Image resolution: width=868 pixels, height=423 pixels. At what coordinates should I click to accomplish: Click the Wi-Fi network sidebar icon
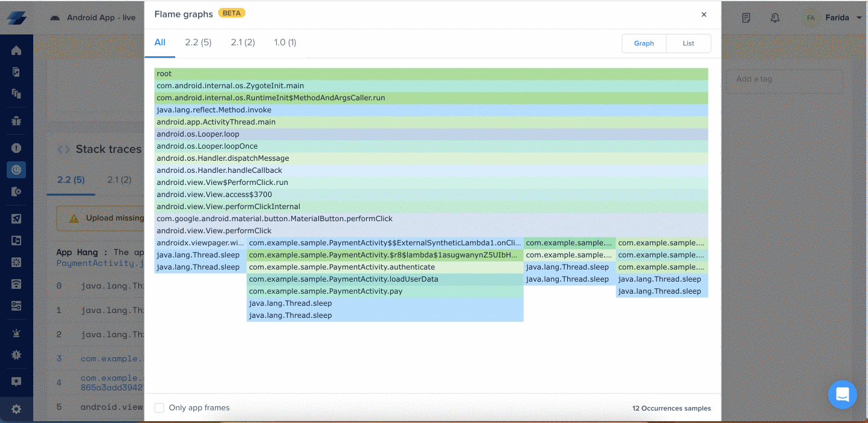(x=16, y=284)
